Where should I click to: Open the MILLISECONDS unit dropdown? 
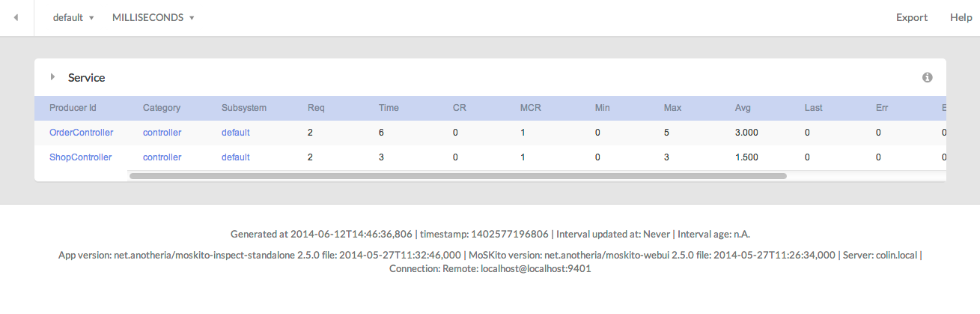(153, 17)
